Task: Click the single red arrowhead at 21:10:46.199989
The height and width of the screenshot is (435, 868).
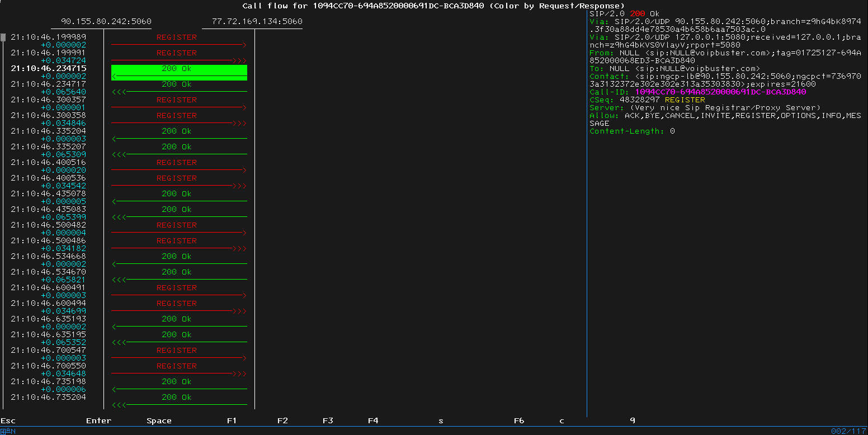Action: pos(244,45)
